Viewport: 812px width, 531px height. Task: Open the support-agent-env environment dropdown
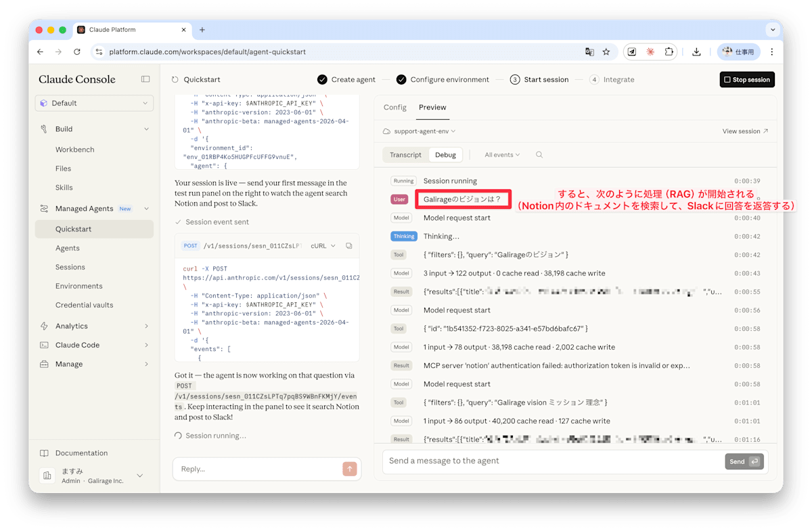pyautogui.click(x=419, y=131)
